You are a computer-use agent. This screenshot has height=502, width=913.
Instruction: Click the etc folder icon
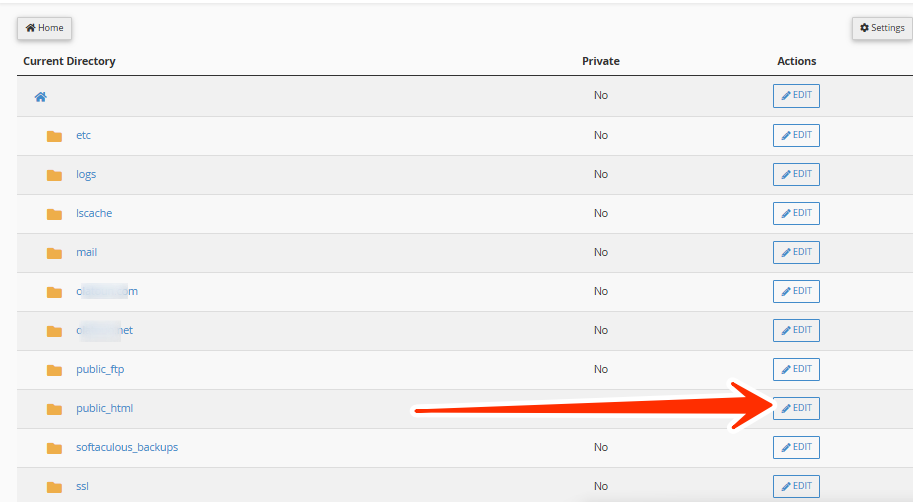[x=54, y=136]
